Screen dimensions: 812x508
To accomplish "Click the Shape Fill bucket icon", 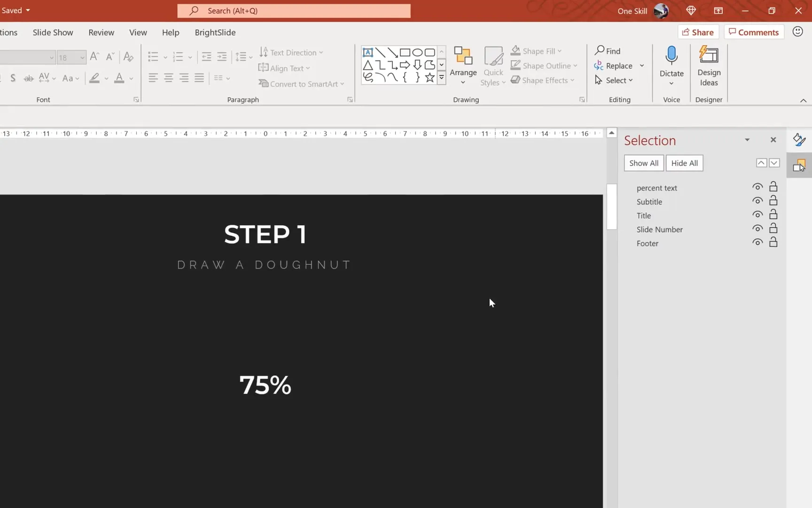I will point(515,50).
